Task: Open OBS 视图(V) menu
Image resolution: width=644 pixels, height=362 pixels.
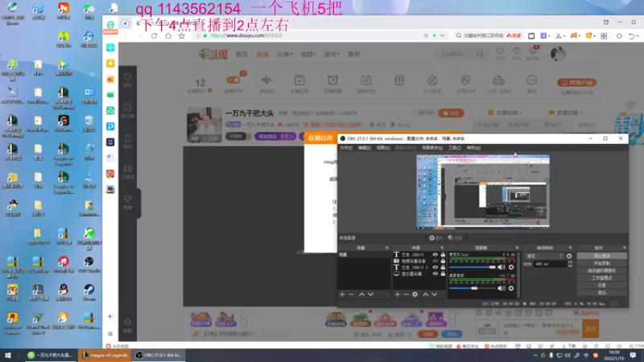Action: point(383,148)
